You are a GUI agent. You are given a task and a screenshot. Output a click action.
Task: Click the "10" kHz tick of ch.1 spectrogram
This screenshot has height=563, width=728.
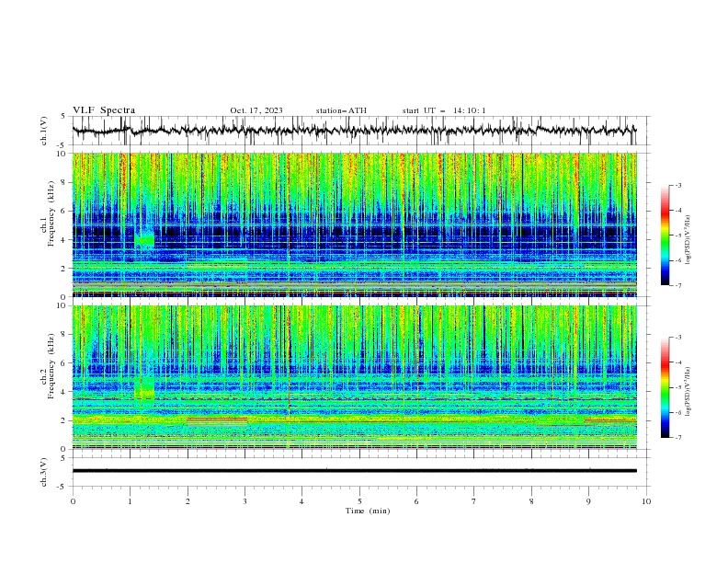point(63,154)
